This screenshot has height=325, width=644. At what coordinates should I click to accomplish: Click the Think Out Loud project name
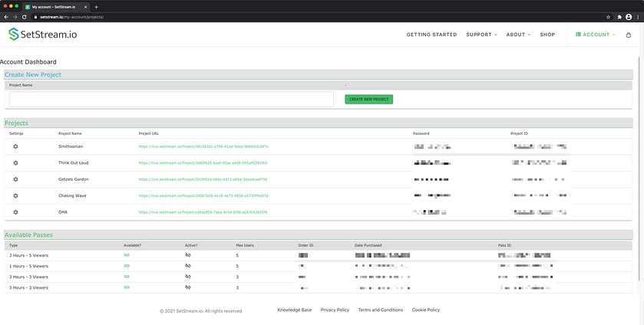point(74,163)
